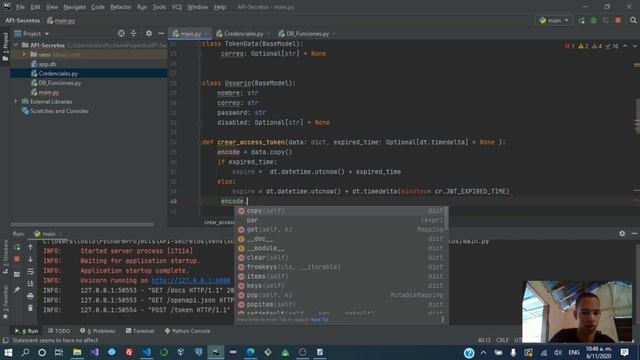
Task: Choose popitem(self) completion suggestion
Action: pos(340,304)
